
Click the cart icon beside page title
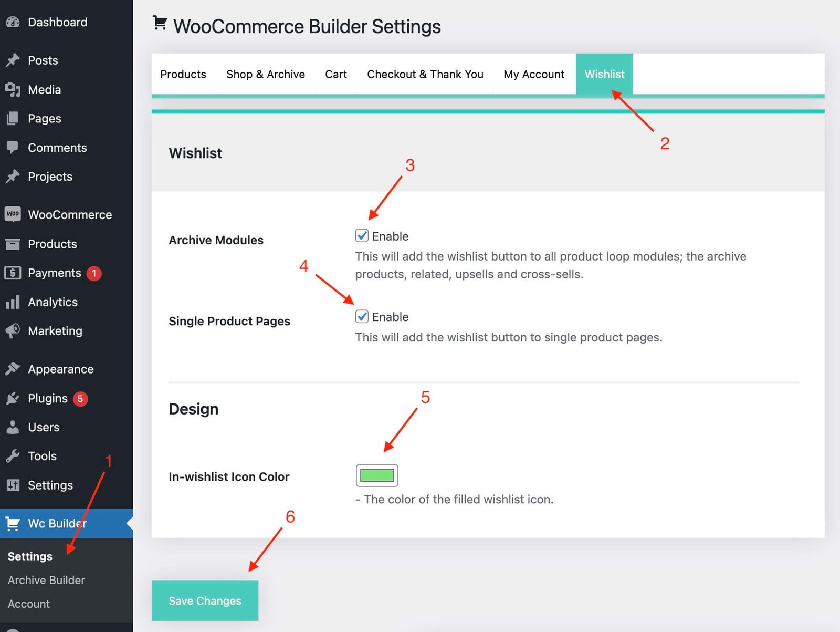[160, 23]
